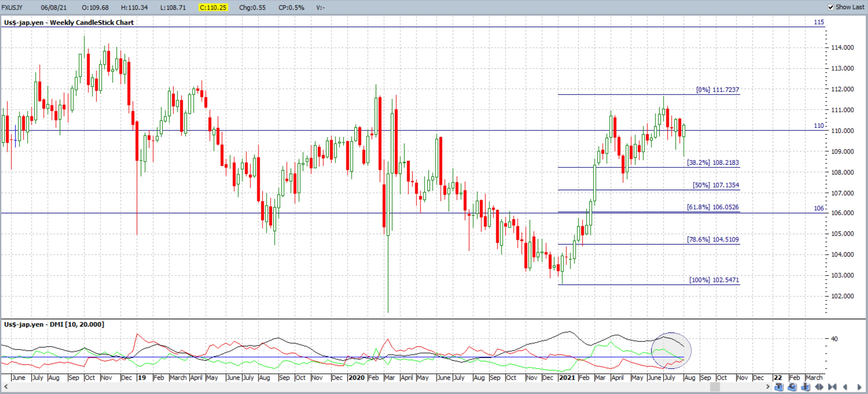This screenshot has height=394, width=868.
Task: Click the Fibonacci [38.2%] 108.2183 label
Action: (713, 163)
